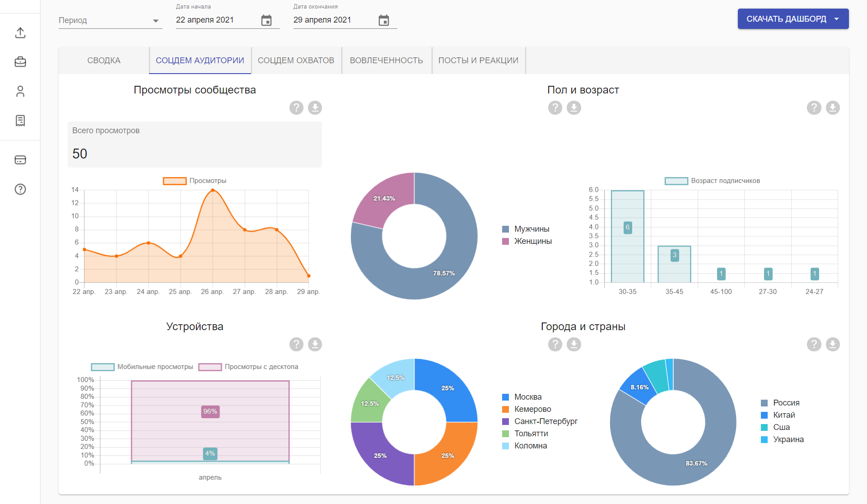This screenshot has height=504, width=867.
Task: Download the Community views chart
Action: [x=315, y=107]
